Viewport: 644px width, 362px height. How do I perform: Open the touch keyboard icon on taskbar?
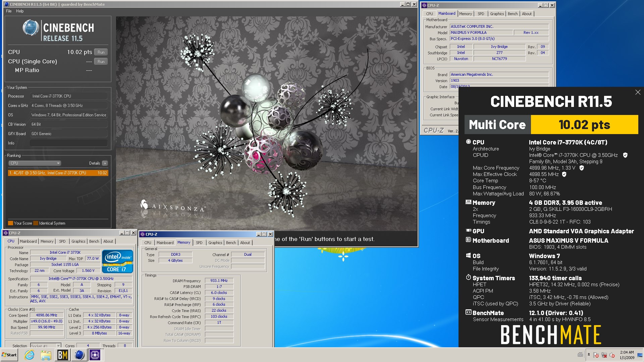click(x=580, y=355)
